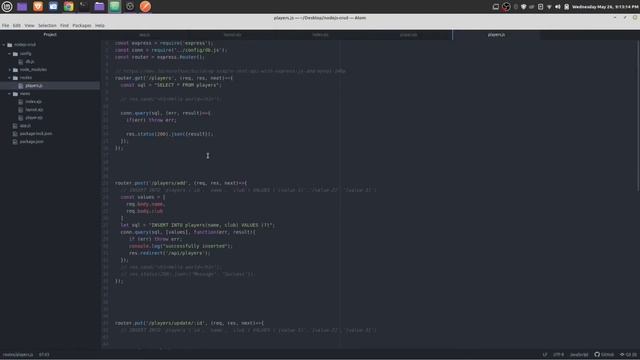Viewport: 640px width, 360px height.
Task: Click the package-lock.json file icon
Action: click(x=15, y=134)
